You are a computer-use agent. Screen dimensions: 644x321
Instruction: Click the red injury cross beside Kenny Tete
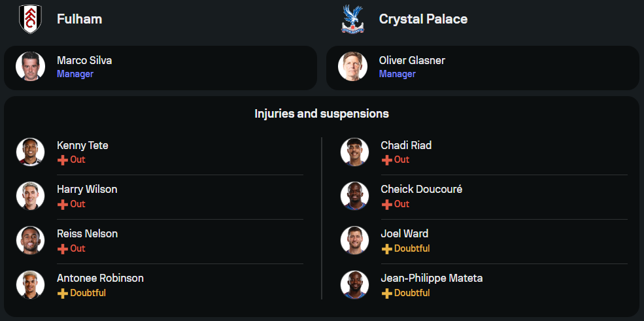pos(62,160)
